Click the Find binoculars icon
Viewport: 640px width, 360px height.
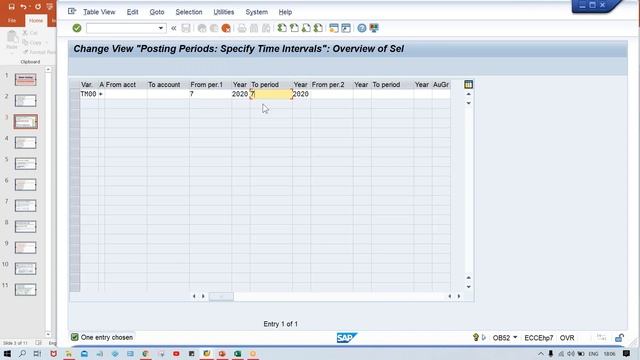(254, 28)
